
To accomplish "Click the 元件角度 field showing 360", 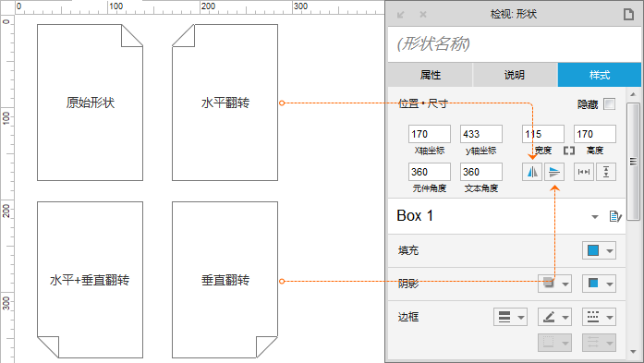I will pos(430,172).
